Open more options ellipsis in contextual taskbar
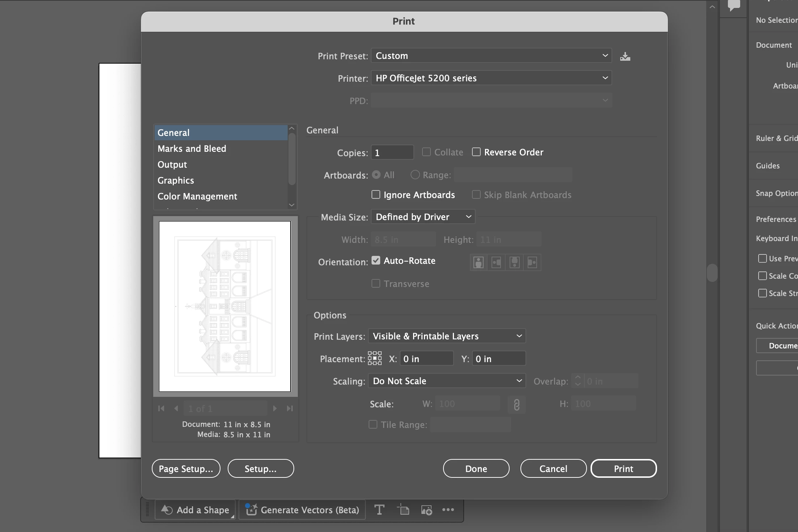 [x=448, y=510]
